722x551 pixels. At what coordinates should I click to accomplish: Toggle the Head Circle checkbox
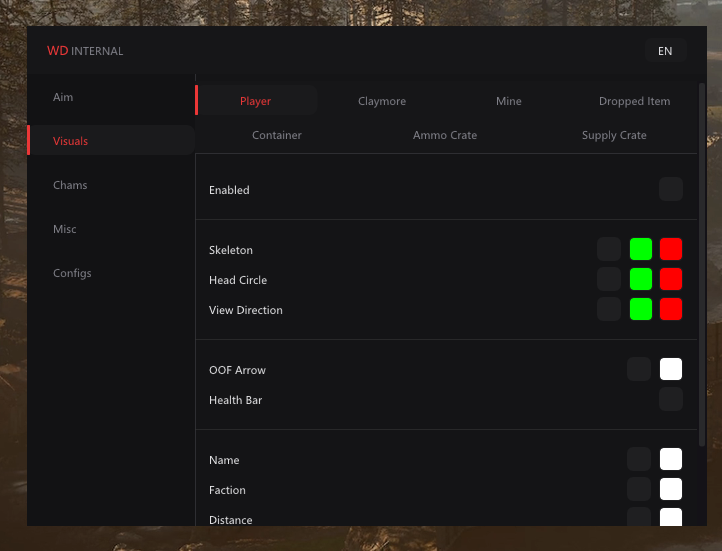609,279
